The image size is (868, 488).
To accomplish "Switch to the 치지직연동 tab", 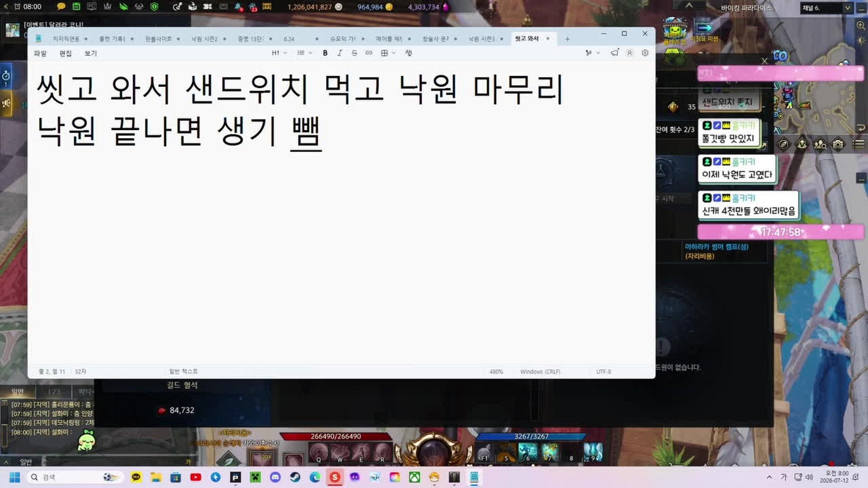I will 66,39.
